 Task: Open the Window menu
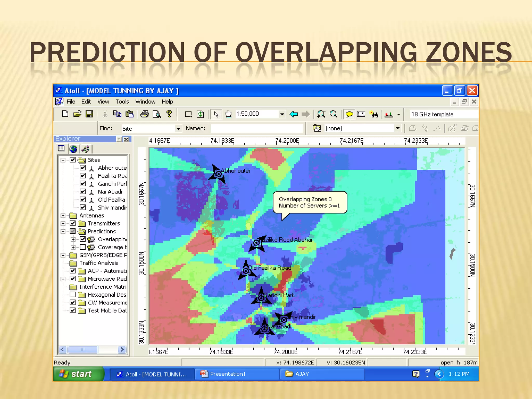coord(145,102)
